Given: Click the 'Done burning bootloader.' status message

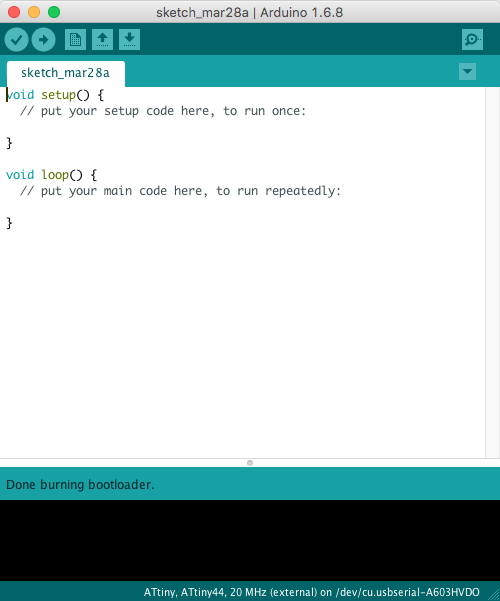Looking at the screenshot, I should point(80,484).
